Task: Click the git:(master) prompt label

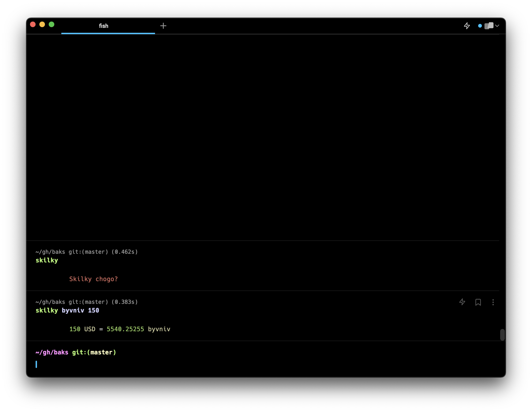Action: click(x=94, y=352)
